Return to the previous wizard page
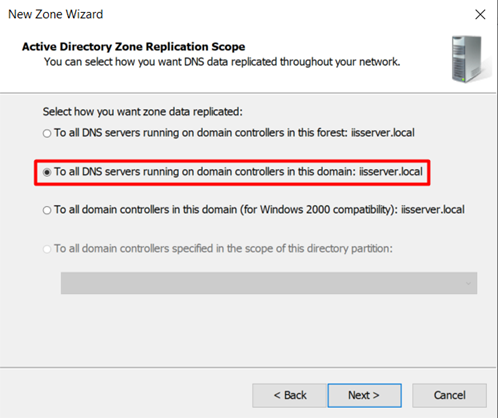 289,395
